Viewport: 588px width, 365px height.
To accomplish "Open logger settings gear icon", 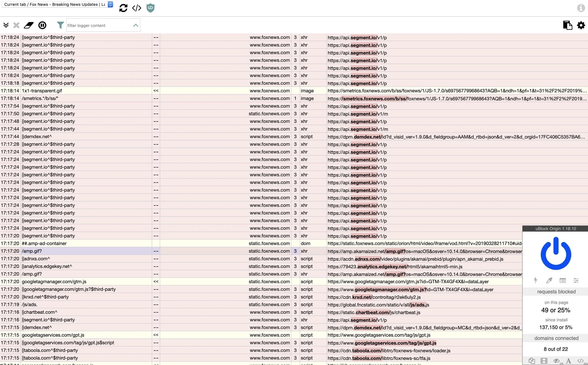I will coord(581,25).
